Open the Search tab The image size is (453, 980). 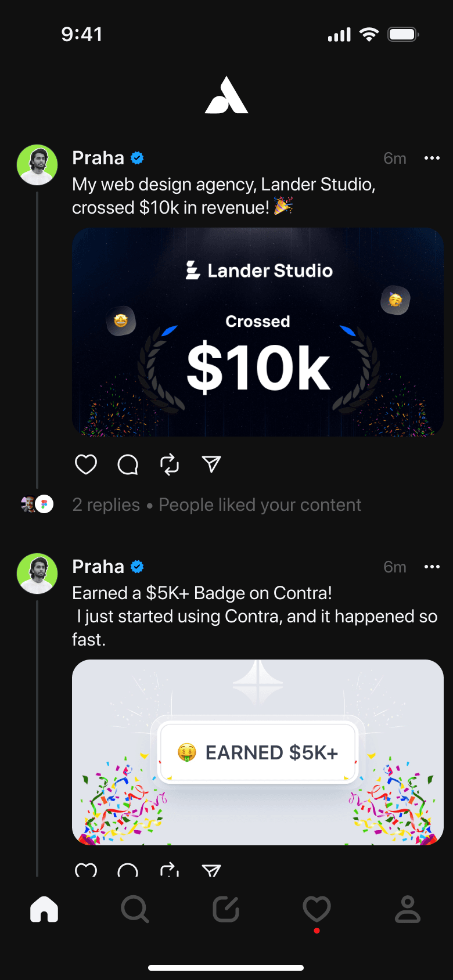click(135, 909)
